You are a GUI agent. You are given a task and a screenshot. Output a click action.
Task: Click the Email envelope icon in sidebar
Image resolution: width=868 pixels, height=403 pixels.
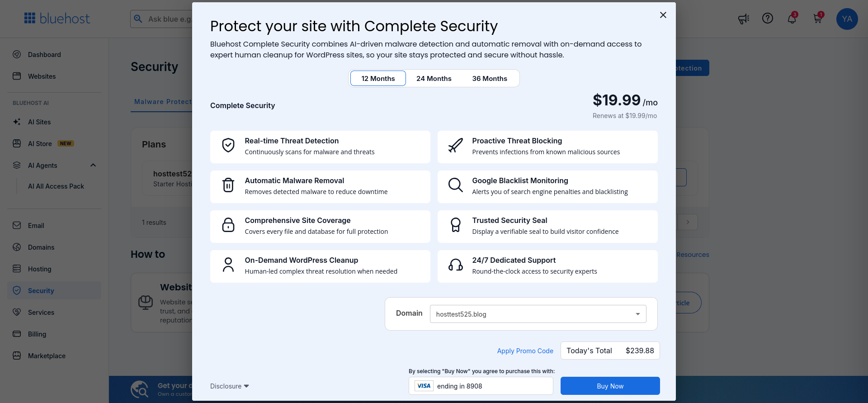pyautogui.click(x=17, y=225)
